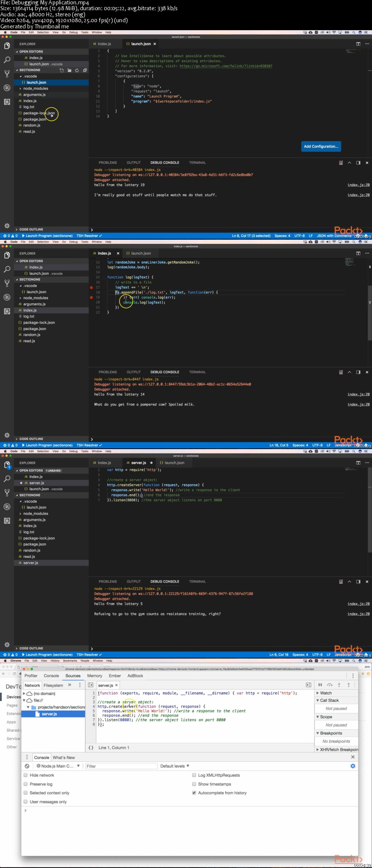Screen dimensions: 372x868
Task: Open the AdBlock tab in DevTools
Action: click(135, 676)
